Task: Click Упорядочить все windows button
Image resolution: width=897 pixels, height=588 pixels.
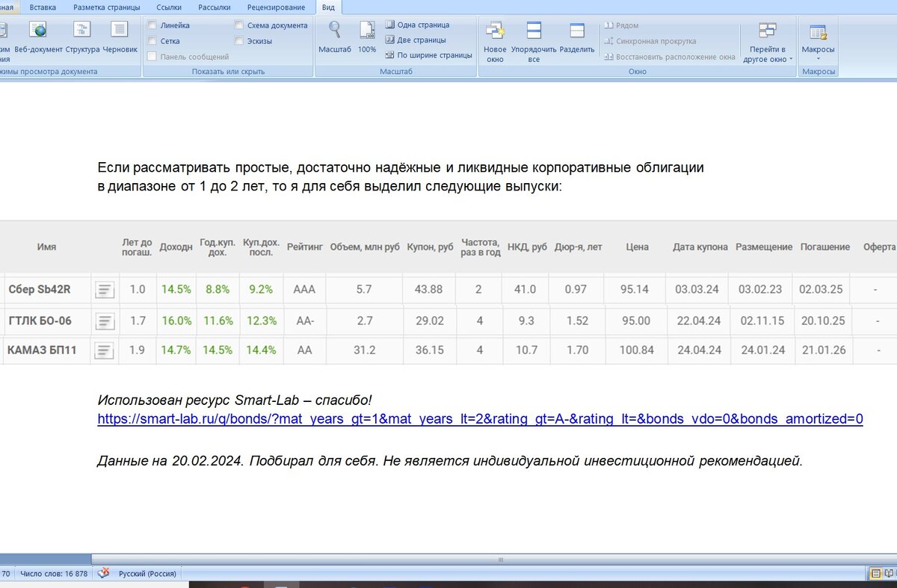Action: (x=534, y=41)
